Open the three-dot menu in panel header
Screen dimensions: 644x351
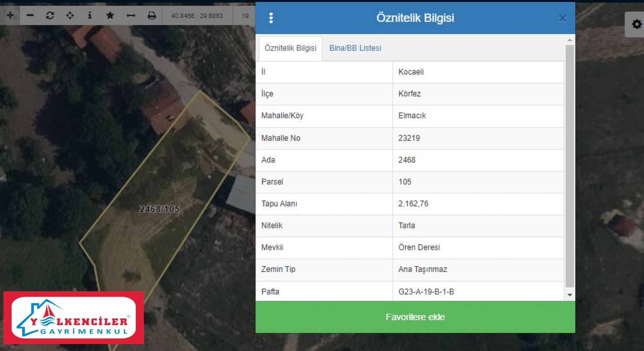(271, 18)
